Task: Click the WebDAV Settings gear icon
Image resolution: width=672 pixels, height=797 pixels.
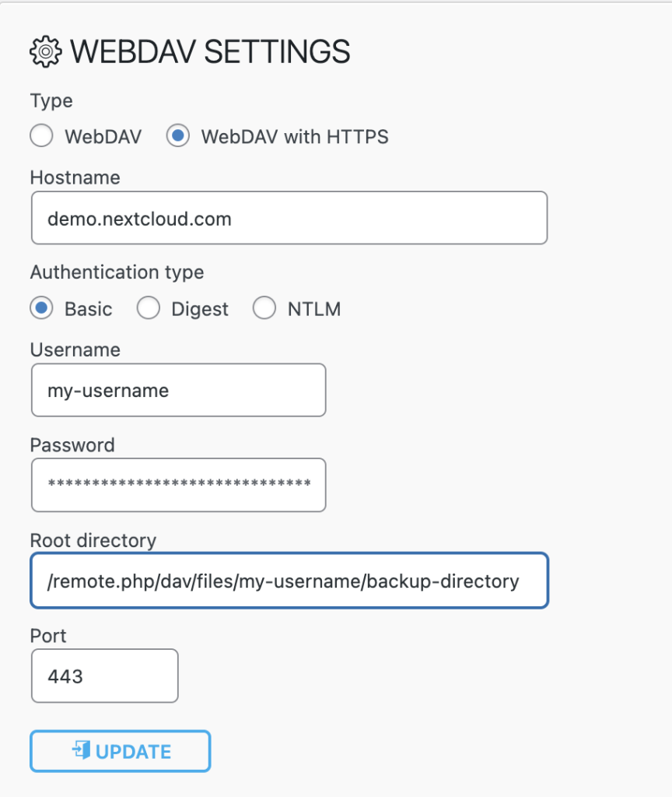Action: (x=46, y=51)
